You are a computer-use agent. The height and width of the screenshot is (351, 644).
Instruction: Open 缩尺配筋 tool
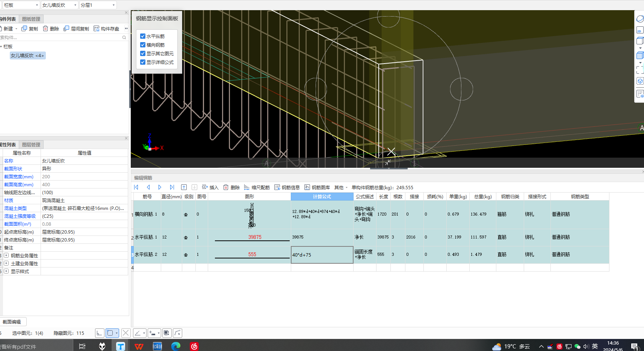tap(257, 187)
